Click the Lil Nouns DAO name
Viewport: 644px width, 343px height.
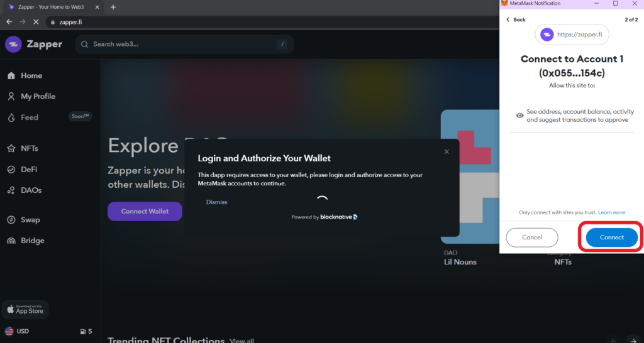point(460,262)
